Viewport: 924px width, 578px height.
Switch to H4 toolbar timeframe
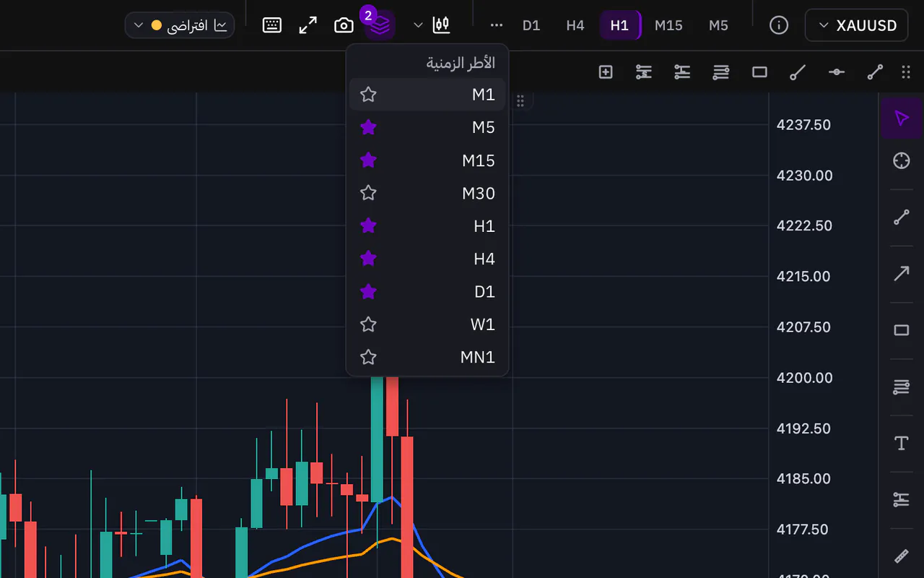pyautogui.click(x=575, y=25)
